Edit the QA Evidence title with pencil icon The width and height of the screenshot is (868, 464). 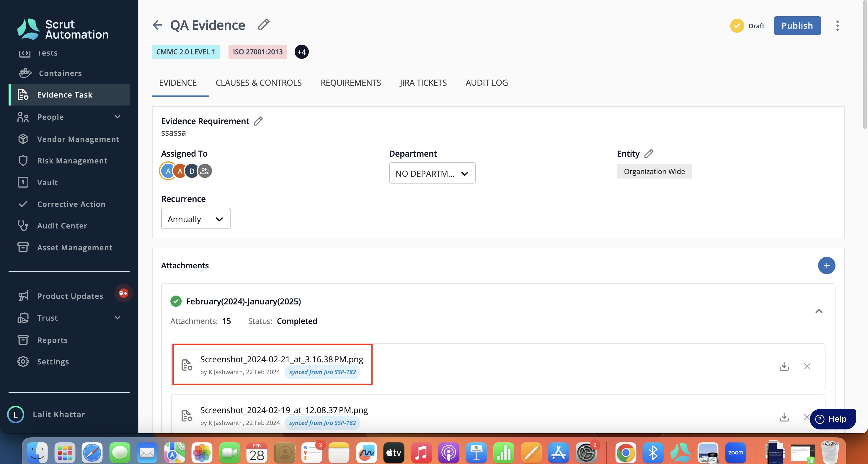coord(263,25)
